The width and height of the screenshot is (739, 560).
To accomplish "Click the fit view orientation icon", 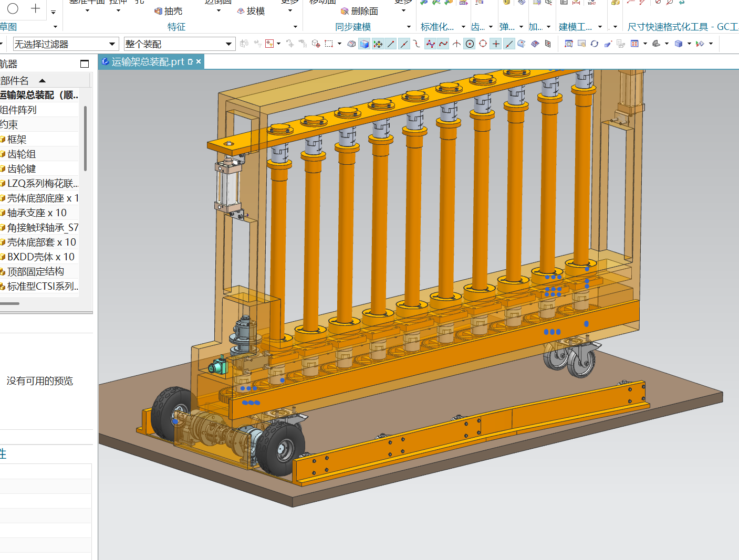I will click(634, 44).
